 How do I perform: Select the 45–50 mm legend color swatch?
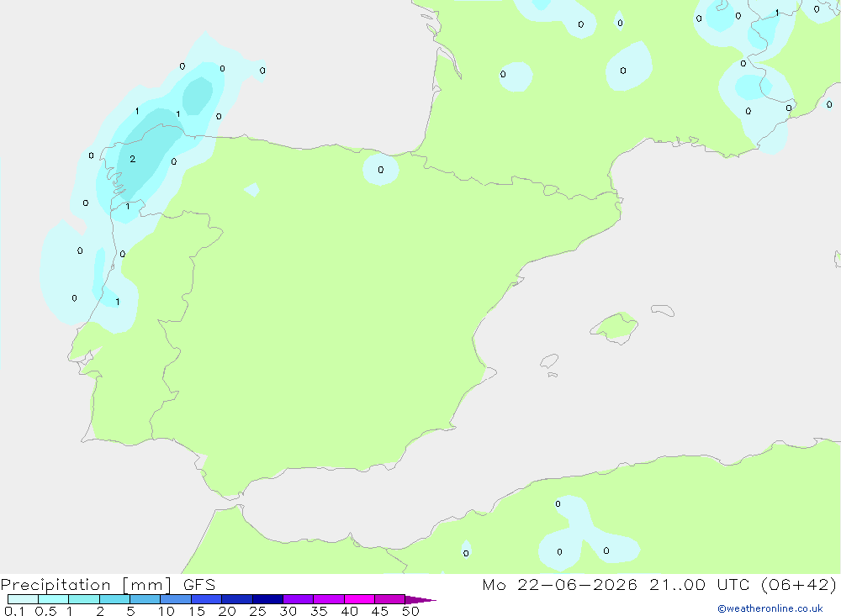390,599
